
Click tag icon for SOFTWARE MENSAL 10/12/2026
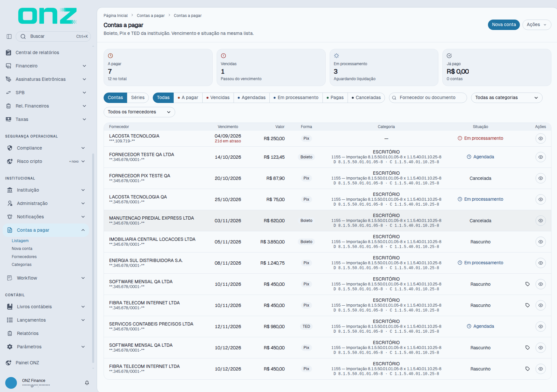[527, 348]
